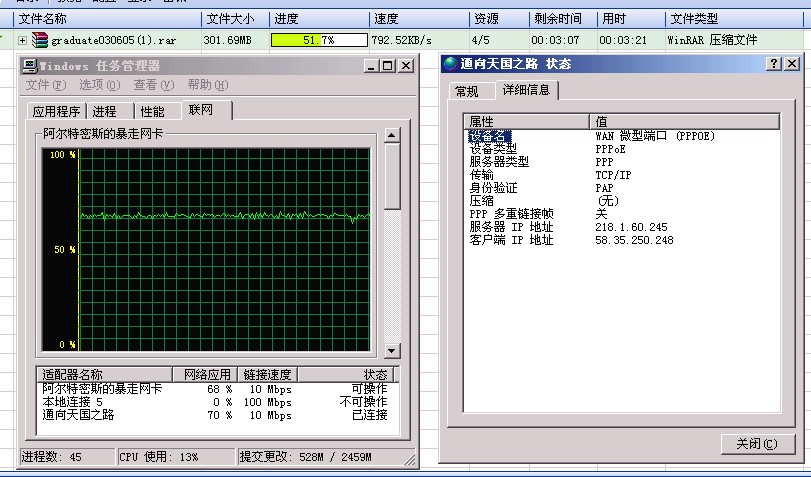Screen dimensions: 811x477
Task: Click server IP value 218.1.60.245
Action: (631, 227)
